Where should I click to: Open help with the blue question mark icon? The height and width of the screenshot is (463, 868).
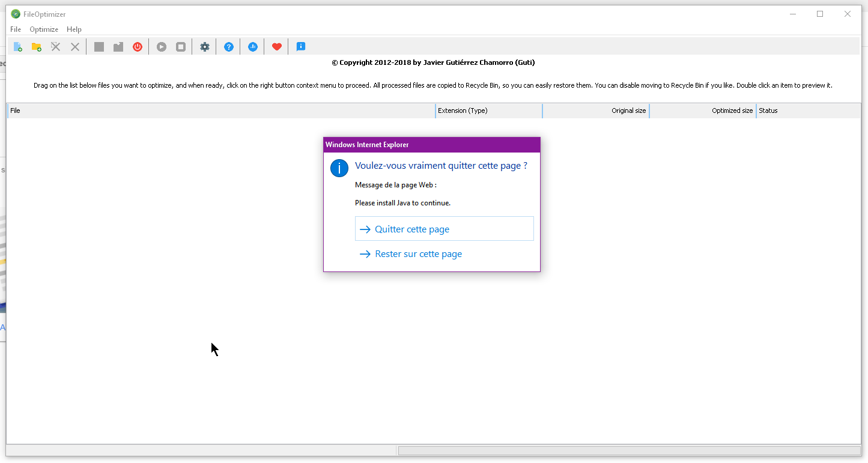[x=229, y=47]
